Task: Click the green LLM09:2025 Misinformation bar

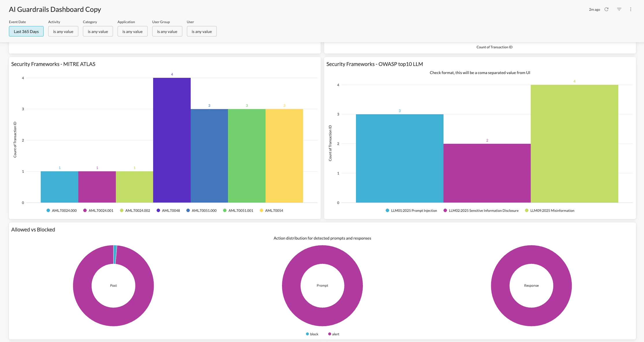Action: click(x=574, y=144)
